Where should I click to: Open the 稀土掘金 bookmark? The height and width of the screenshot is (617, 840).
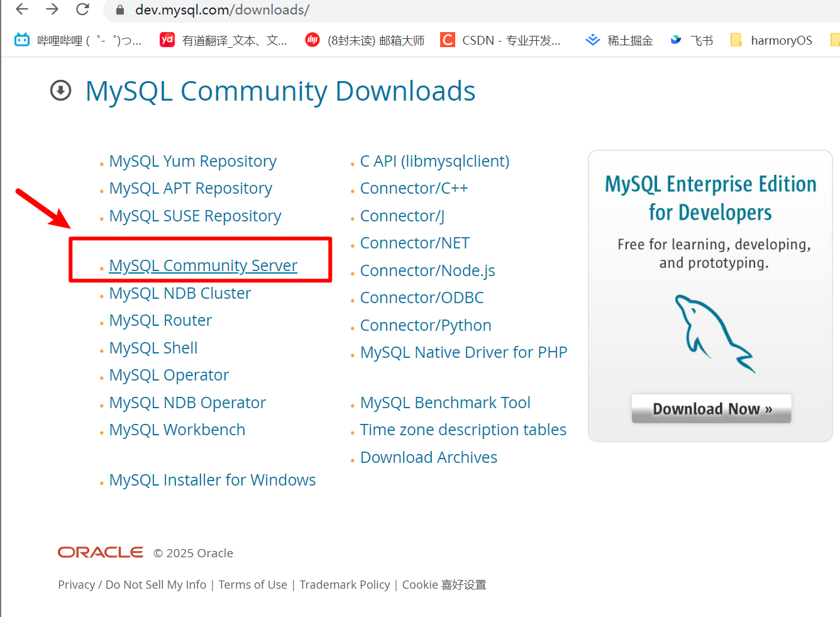tap(592, 40)
